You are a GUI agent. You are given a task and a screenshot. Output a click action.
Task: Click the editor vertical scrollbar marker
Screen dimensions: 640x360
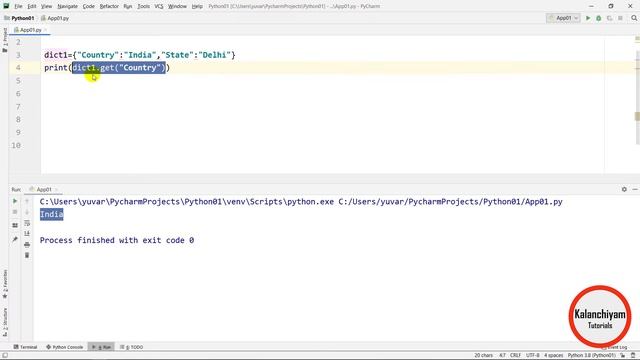click(637, 116)
